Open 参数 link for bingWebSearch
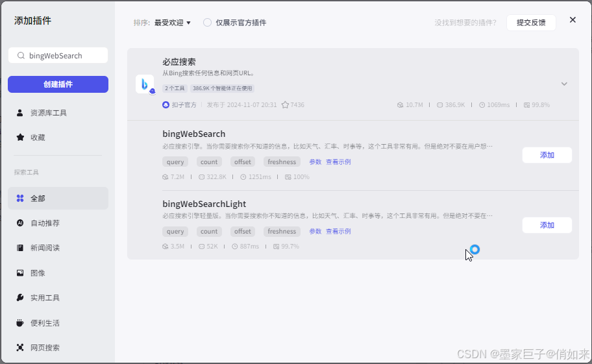This screenshot has height=364, width=592. coord(315,162)
